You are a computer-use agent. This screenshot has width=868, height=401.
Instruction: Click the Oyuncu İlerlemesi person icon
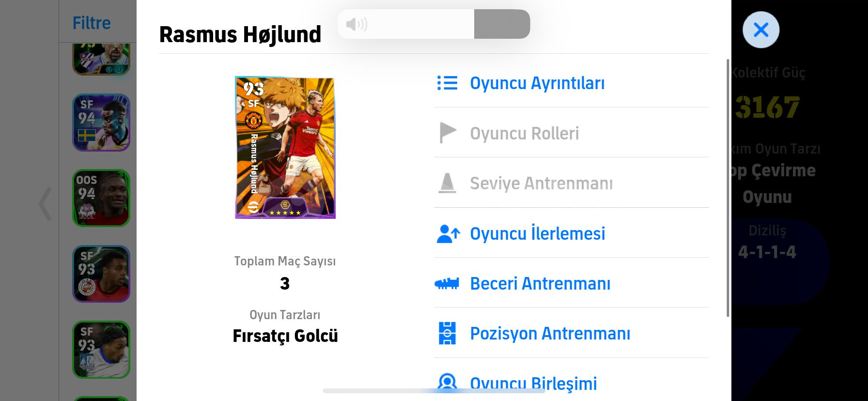click(x=448, y=233)
